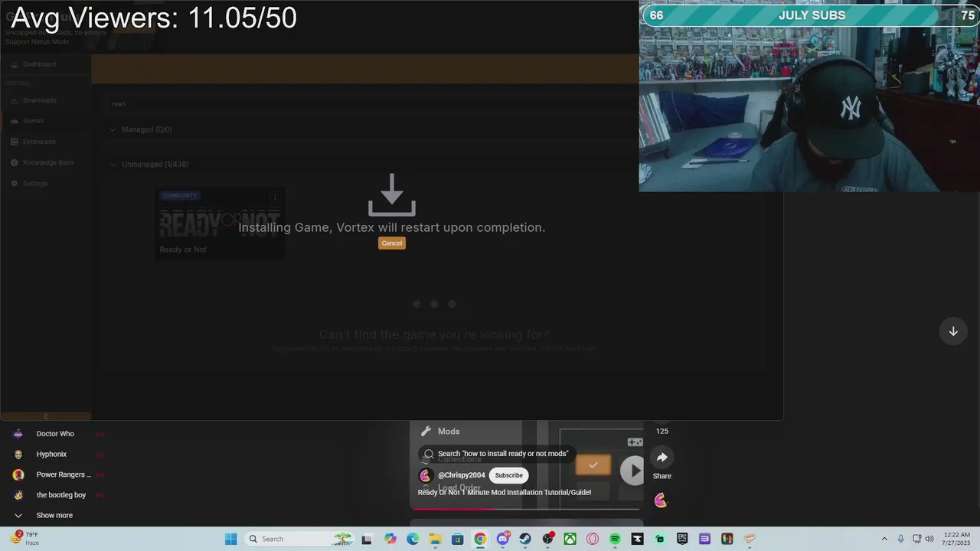Open Downloads in Vortex sidebar

pyautogui.click(x=39, y=100)
